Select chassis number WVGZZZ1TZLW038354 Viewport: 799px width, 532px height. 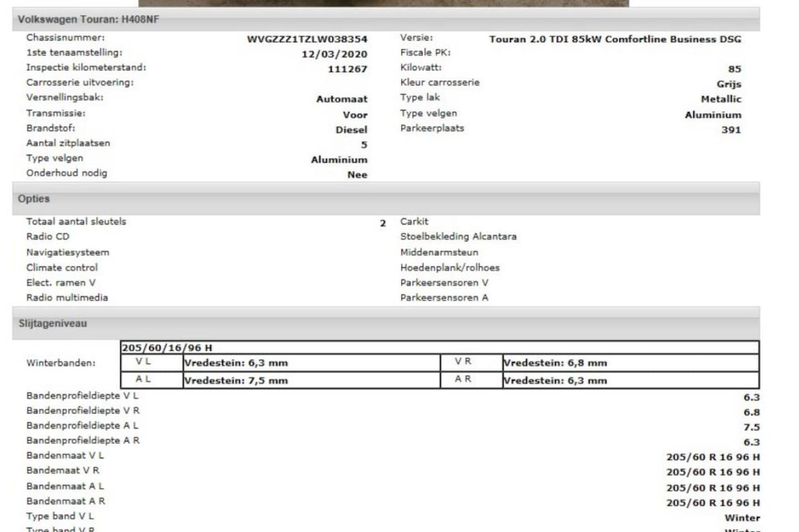click(x=307, y=39)
